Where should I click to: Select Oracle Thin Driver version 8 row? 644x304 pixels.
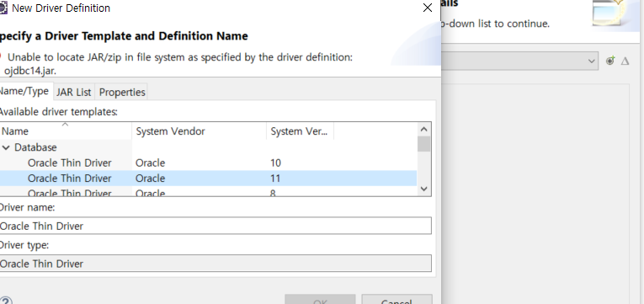point(208,191)
